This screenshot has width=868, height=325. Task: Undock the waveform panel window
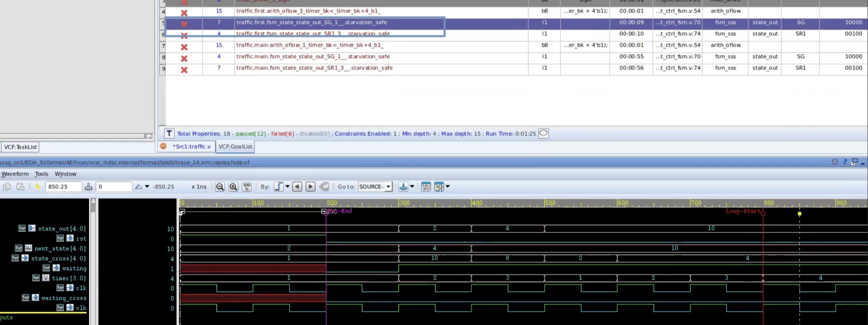854,162
